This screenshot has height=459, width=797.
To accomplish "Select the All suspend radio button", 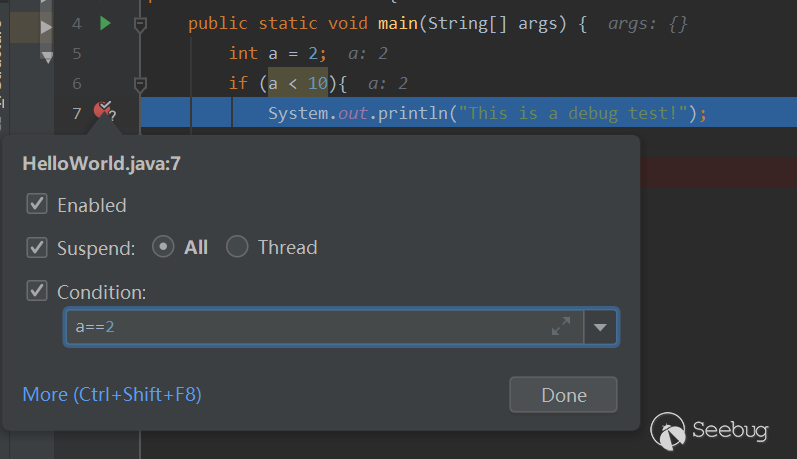I will click(163, 246).
